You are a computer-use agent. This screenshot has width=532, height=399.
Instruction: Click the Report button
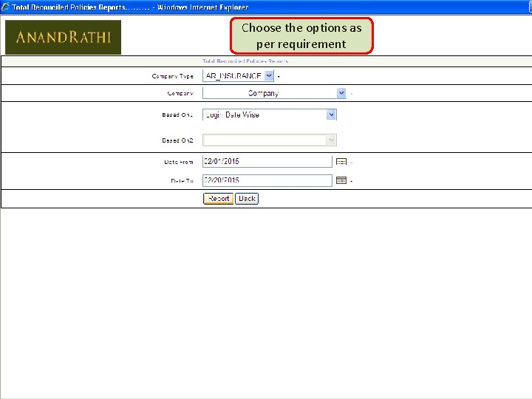[x=218, y=199]
